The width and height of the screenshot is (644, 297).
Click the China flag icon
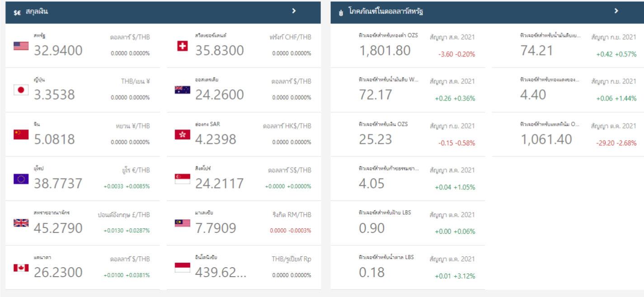coord(21,134)
